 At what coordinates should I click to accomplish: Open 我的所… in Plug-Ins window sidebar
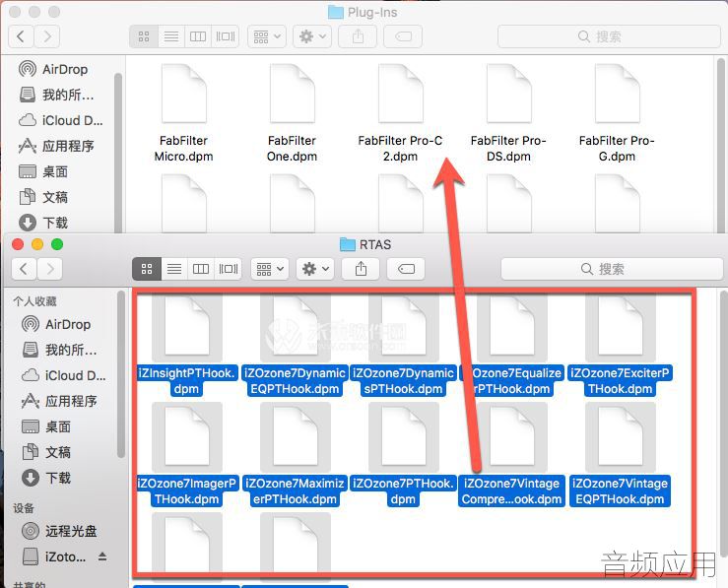point(56,95)
